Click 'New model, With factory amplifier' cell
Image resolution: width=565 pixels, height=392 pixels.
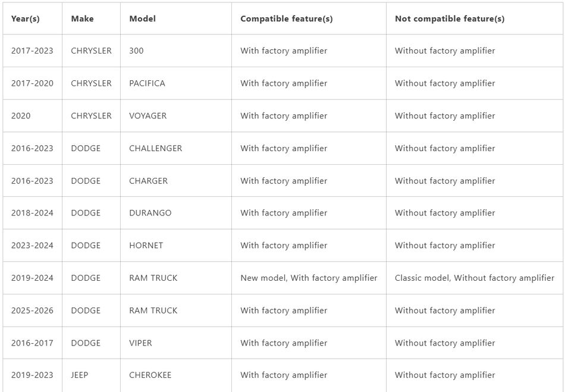click(x=309, y=278)
